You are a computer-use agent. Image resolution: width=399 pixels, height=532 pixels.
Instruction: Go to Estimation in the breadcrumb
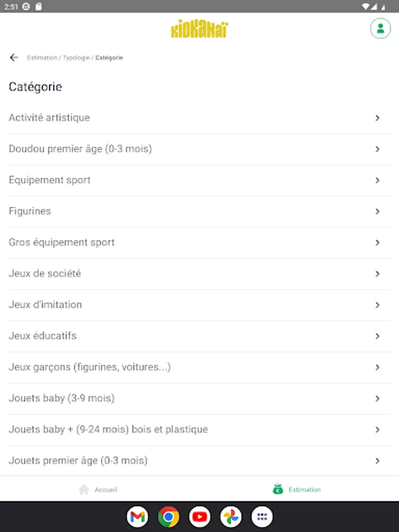[42, 58]
